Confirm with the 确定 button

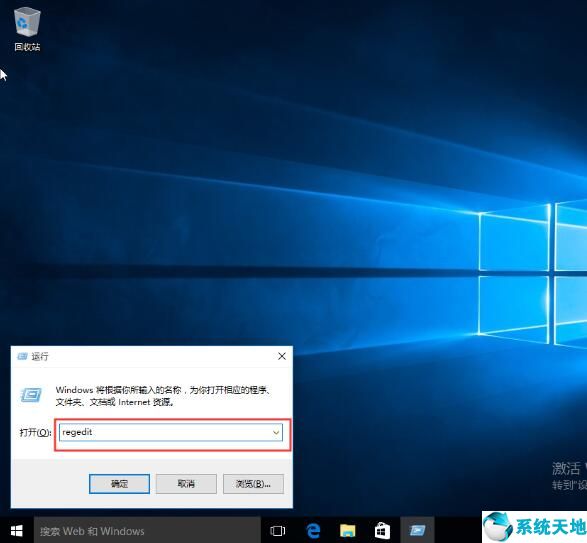tap(119, 483)
